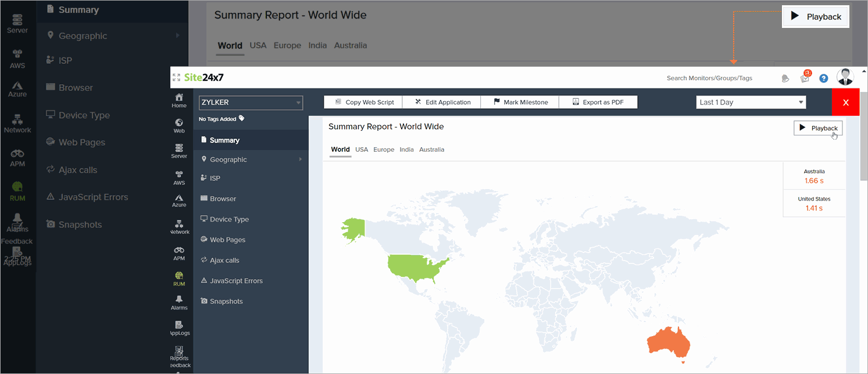Open AppLogs in the front window's nav strip
This screenshot has height=374, width=868.
pos(179,328)
